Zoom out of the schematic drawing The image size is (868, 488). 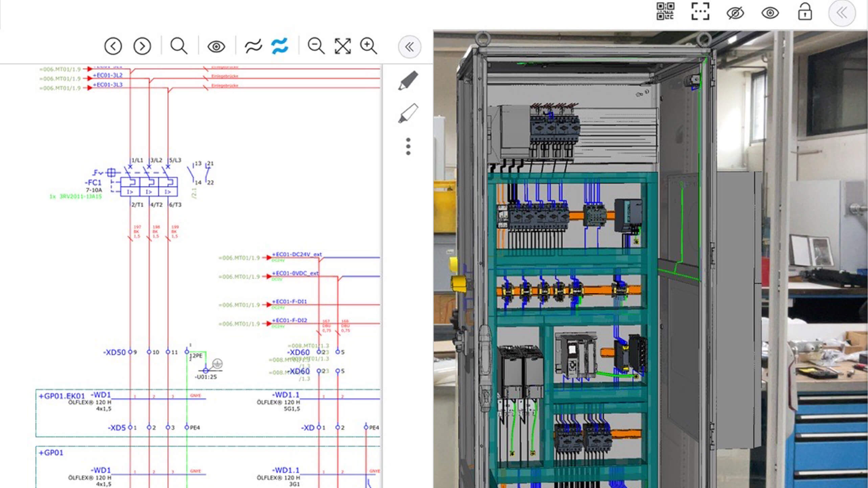(316, 46)
